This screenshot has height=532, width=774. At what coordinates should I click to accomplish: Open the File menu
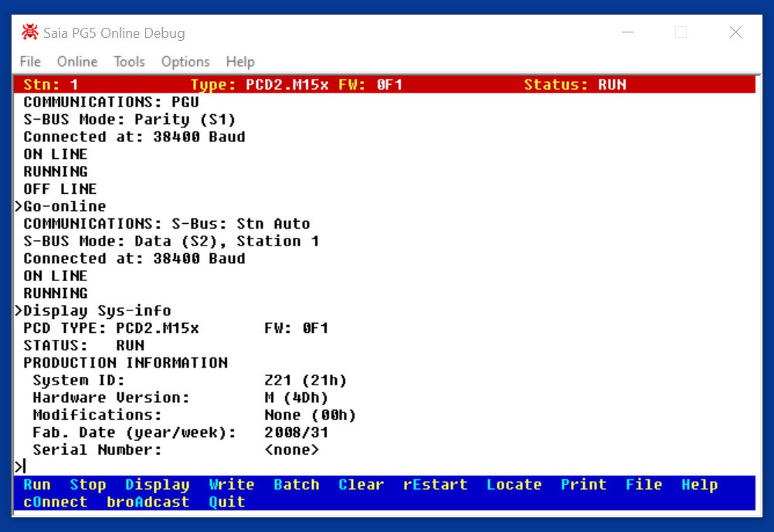point(30,62)
